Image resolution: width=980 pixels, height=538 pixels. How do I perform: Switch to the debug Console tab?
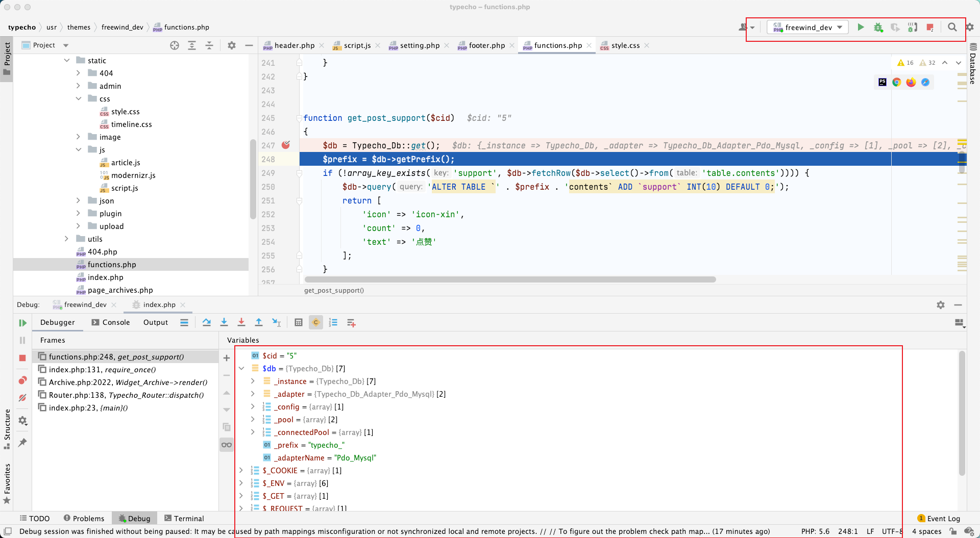click(x=111, y=322)
